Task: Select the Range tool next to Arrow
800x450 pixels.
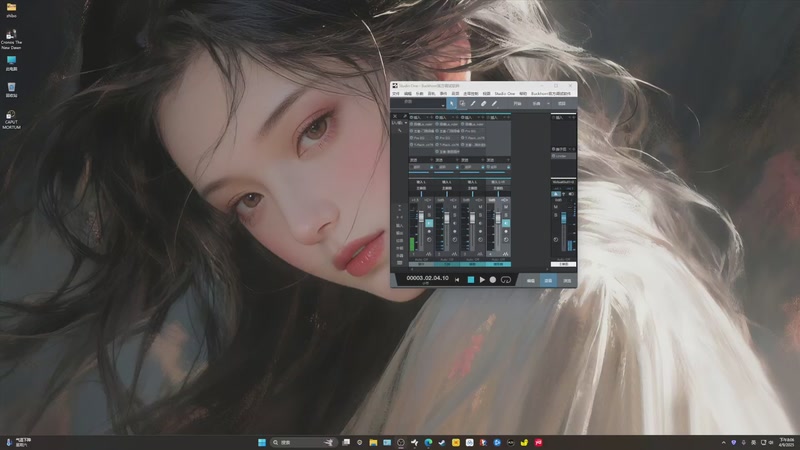Action: tap(462, 104)
